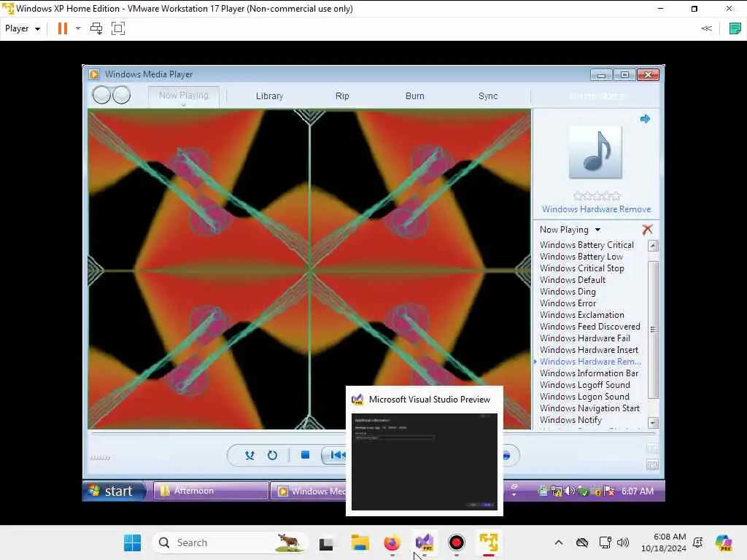Click the playlist scrollbar thumb
747x560 pixels.
653,330
